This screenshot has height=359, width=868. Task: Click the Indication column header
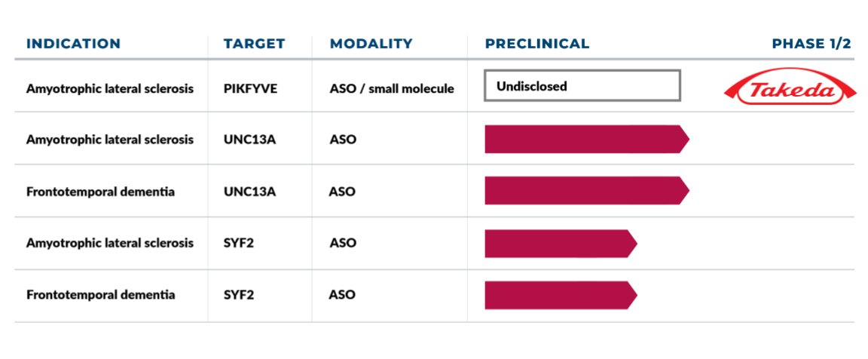click(73, 44)
